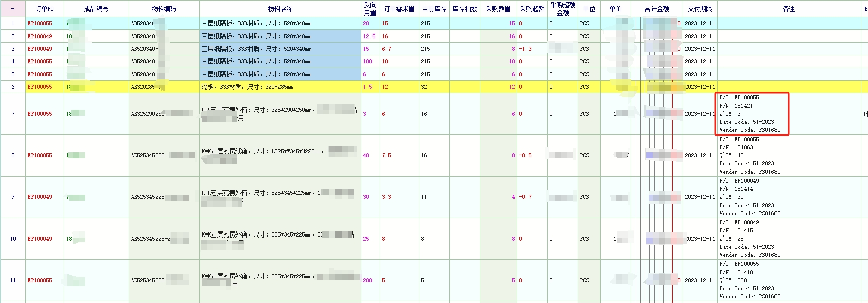868x303 pixels.
Task: Click the yellow highlighted 隔板 material name cell
Action: coord(280,87)
